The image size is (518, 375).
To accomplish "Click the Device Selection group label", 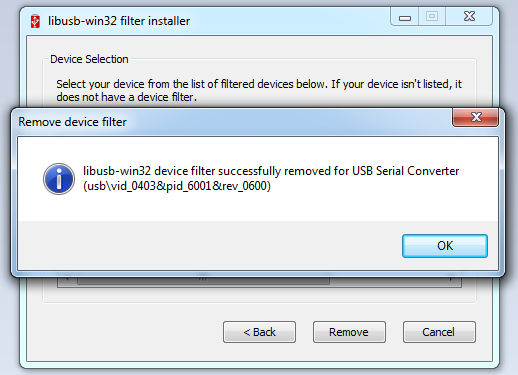I will click(x=89, y=59).
